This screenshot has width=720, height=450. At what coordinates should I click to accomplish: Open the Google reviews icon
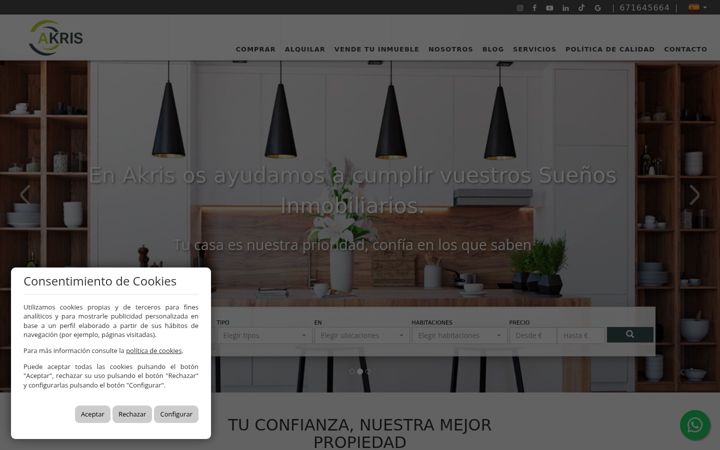[597, 8]
